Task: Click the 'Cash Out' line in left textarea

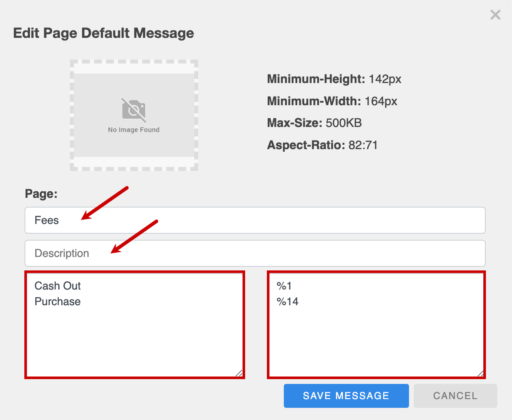Action: click(58, 286)
